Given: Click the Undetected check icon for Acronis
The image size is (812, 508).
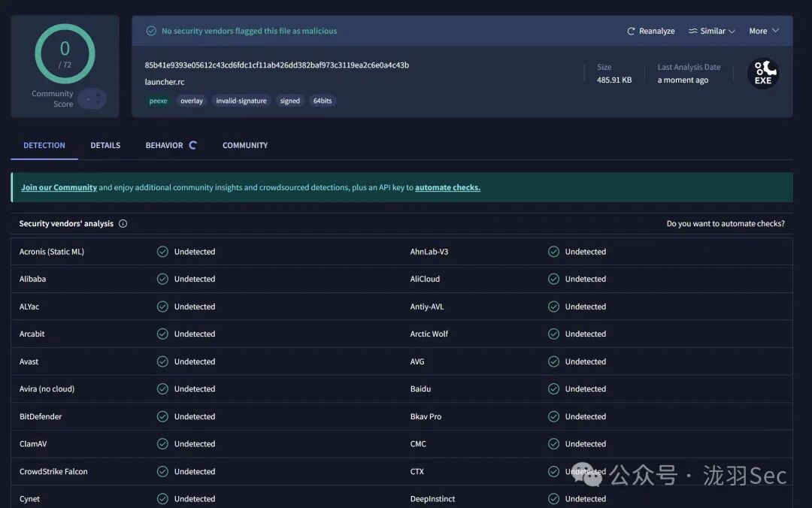Looking at the screenshot, I should 162,252.
